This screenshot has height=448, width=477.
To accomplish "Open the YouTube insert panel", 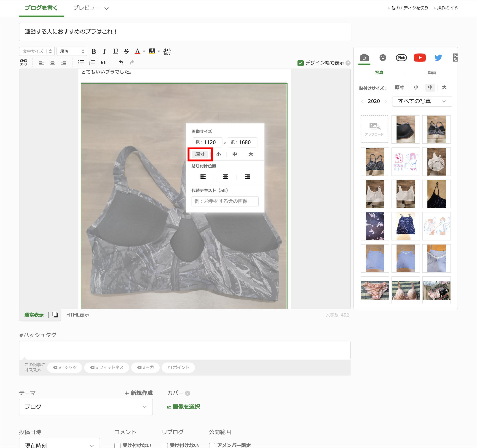I will 420,58.
